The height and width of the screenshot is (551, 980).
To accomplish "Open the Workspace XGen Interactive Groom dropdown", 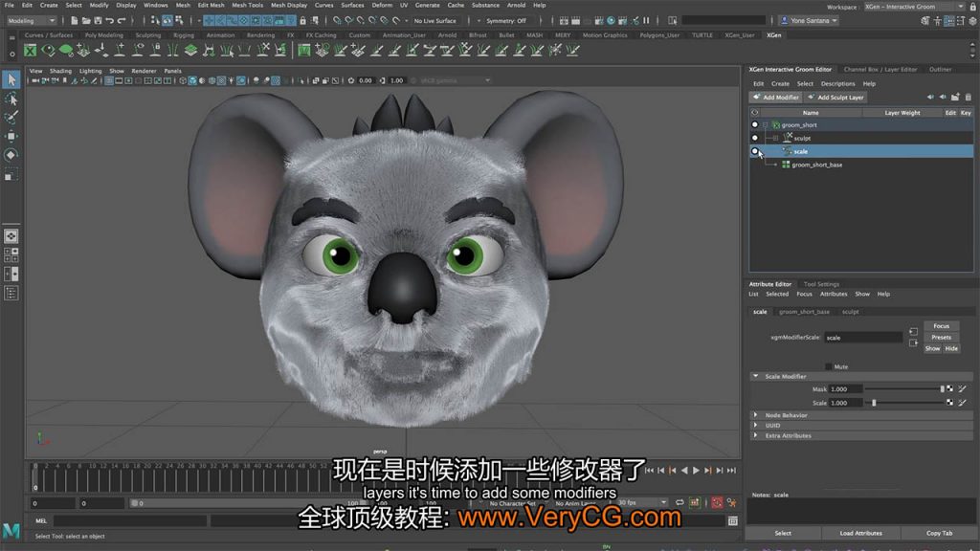I will coord(915,7).
